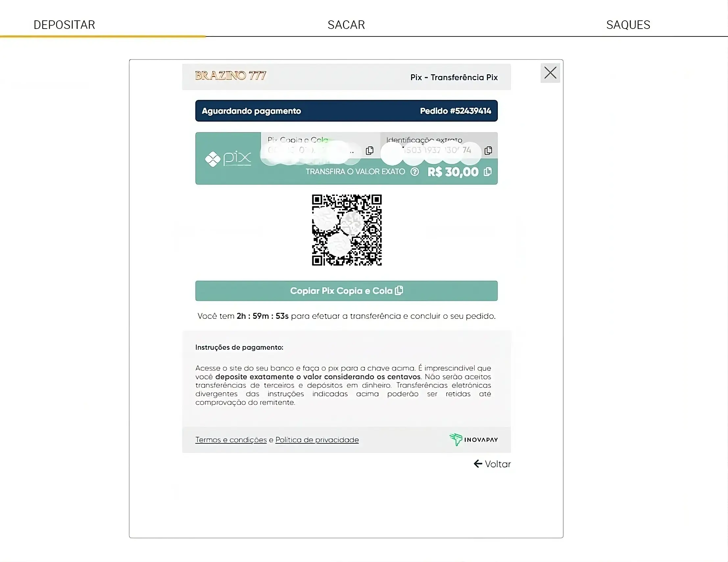Click the Voltar link

pos(492,464)
